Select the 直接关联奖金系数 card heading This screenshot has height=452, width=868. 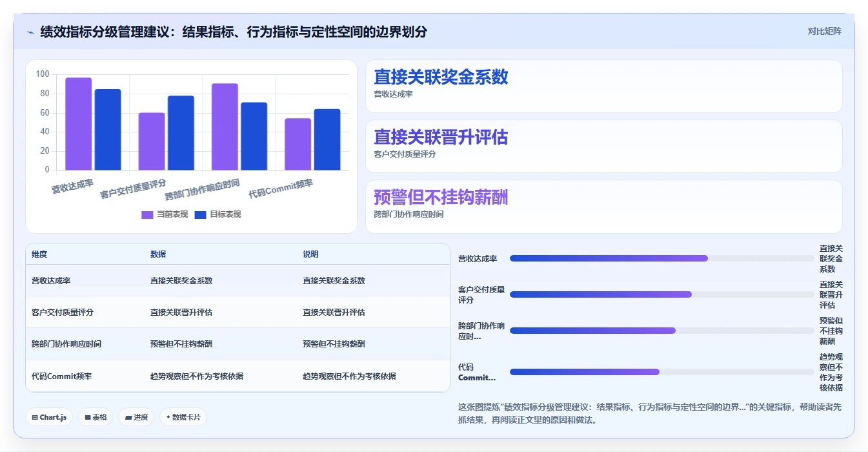[441, 77]
